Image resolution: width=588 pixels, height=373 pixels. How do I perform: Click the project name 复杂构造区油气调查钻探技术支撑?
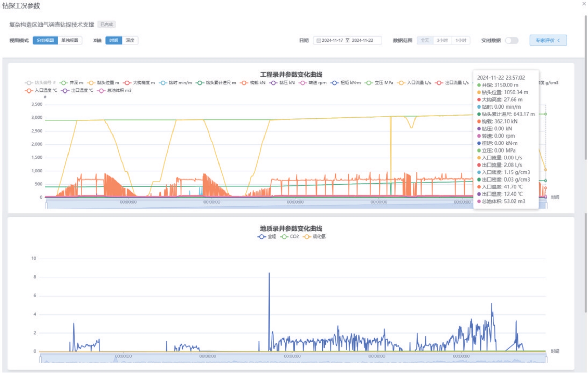pos(51,25)
